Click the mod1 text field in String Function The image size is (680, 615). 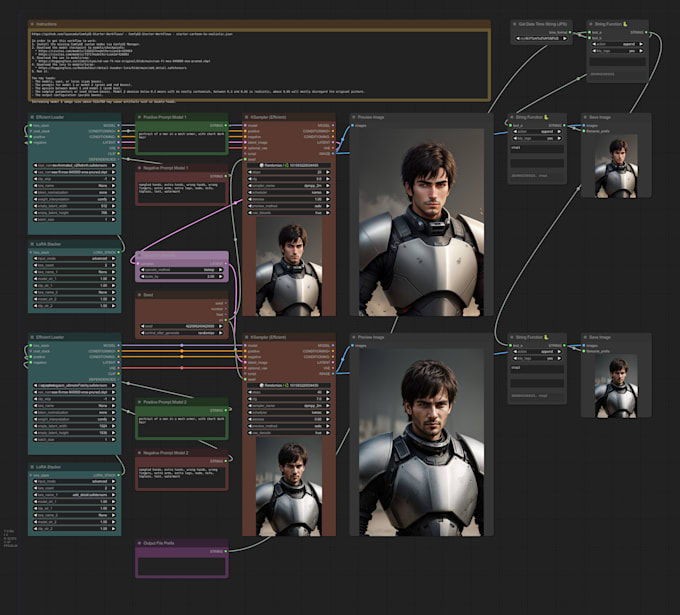click(537, 149)
